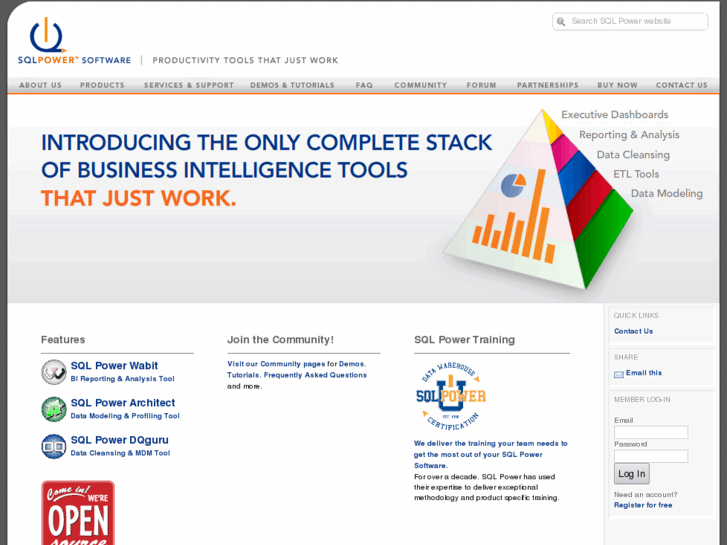Open the Services & Support menu

click(189, 85)
